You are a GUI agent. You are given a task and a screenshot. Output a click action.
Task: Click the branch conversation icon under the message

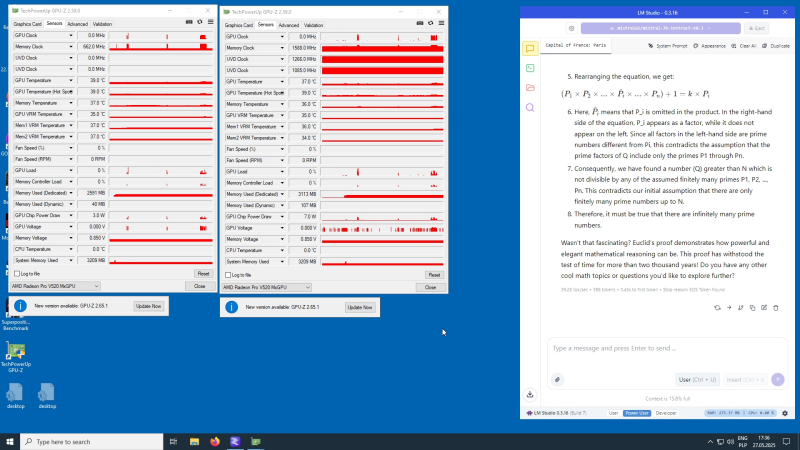[x=741, y=308]
